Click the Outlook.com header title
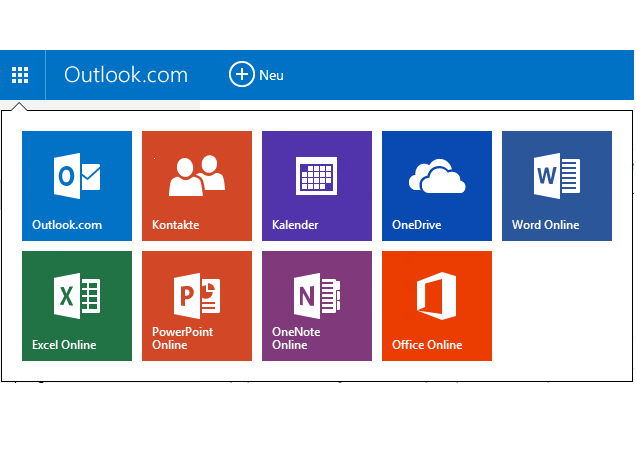This screenshot has width=636, height=458. (126, 75)
